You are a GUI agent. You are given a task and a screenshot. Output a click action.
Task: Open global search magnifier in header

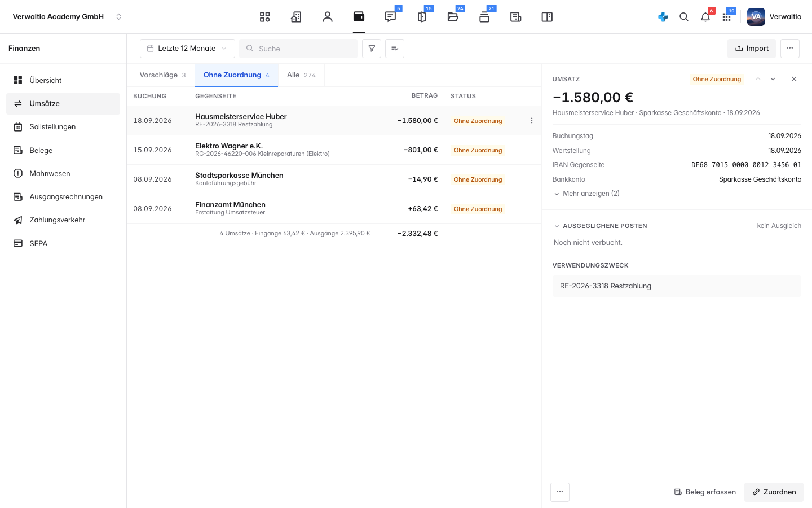pyautogui.click(x=684, y=17)
